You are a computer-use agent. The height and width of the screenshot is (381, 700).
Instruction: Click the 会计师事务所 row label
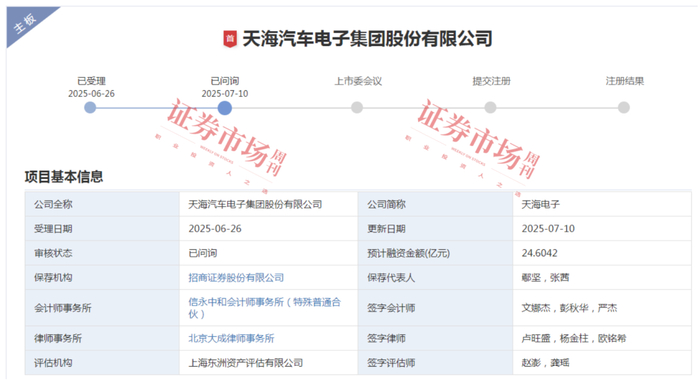click(x=62, y=308)
